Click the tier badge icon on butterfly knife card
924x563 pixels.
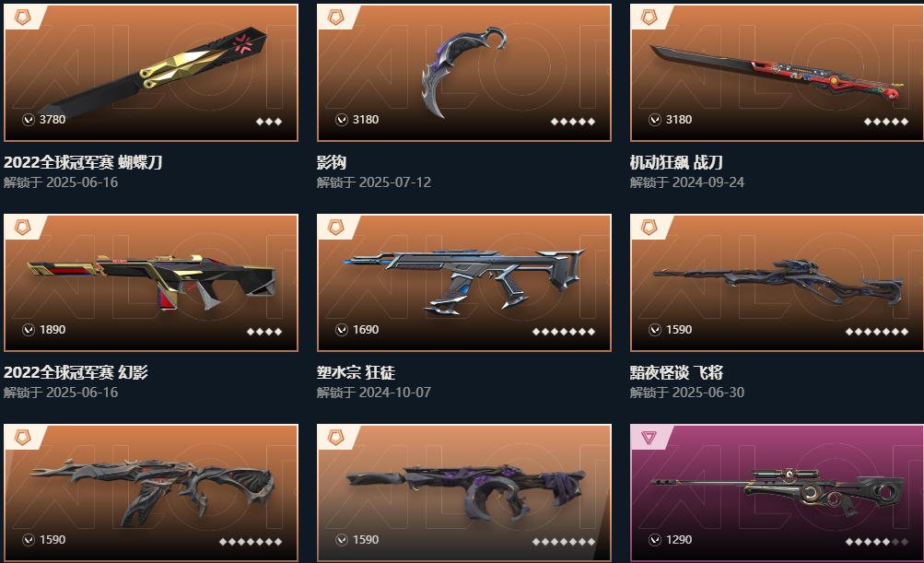[x=22, y=18]
